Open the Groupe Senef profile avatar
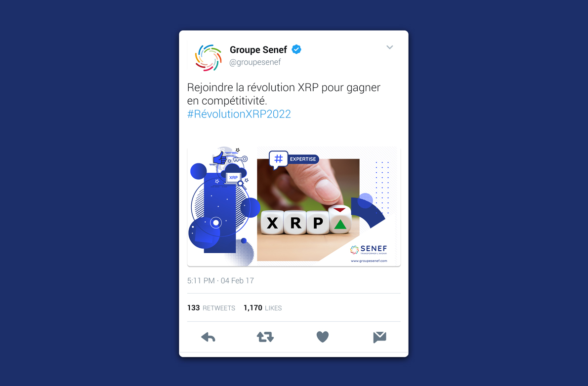This screenshot has width=588, height=386. 208,58
